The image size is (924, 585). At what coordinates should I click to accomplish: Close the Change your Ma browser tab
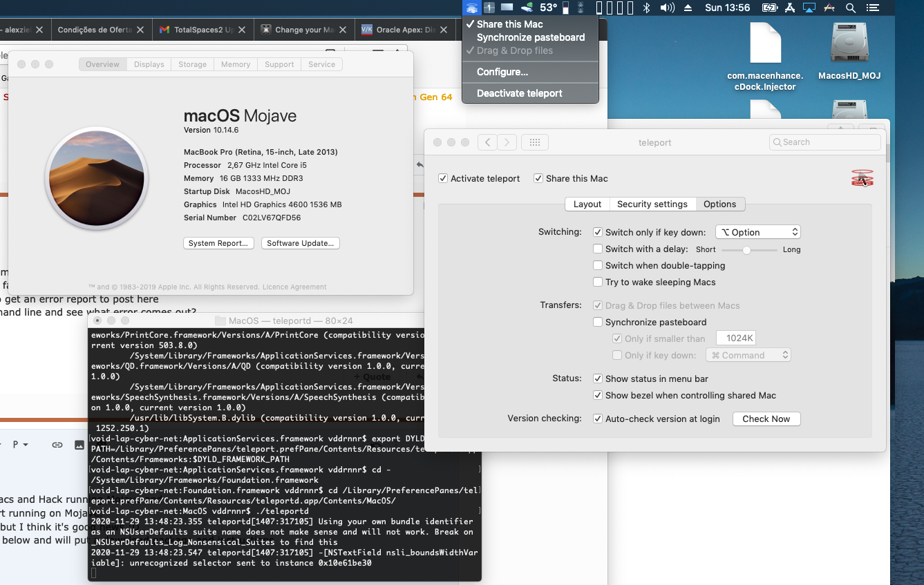(x=344, y=30)
